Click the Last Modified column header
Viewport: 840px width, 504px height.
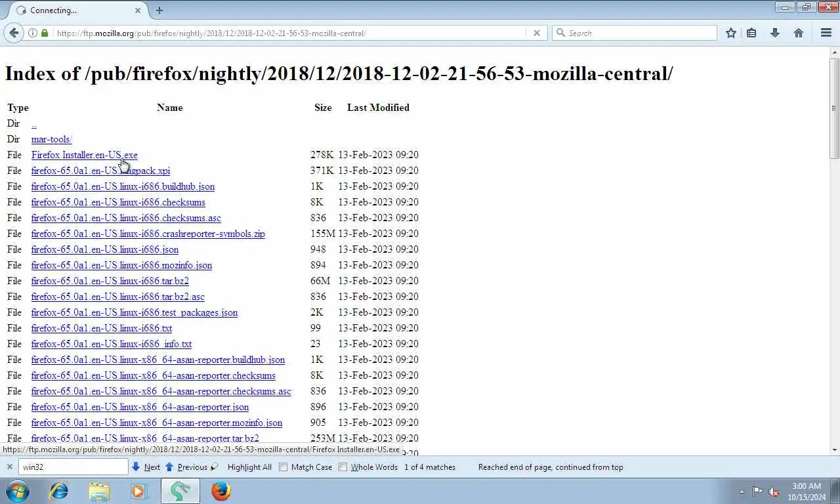point(378,108)
